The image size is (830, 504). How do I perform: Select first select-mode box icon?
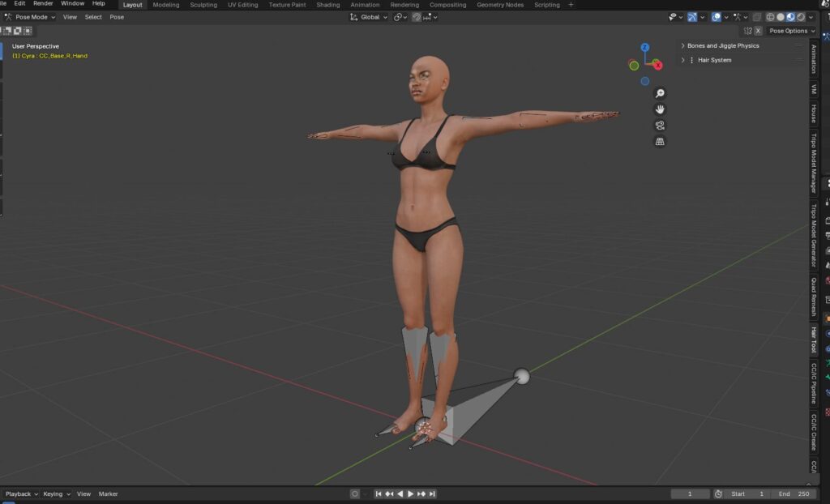click(8, 31)
